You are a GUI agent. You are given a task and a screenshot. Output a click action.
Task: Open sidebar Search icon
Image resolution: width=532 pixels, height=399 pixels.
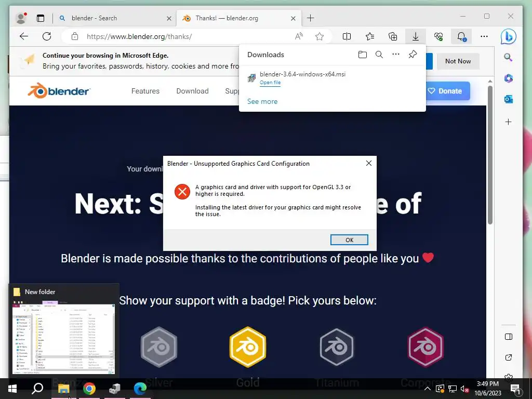tap(508, 57)
